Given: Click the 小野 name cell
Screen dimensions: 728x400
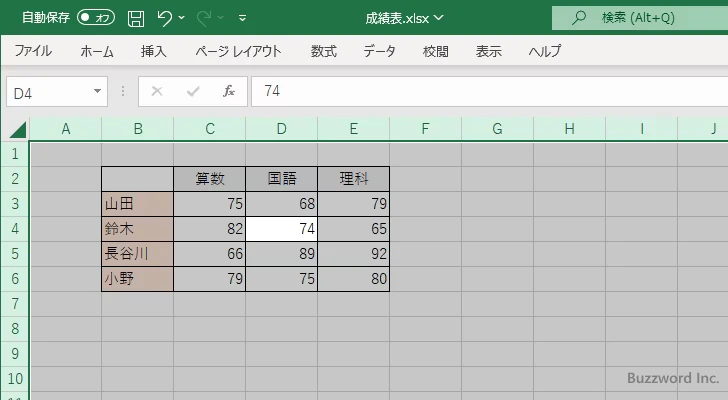Looking at the screenshot, I should click(x=137, y=279).
